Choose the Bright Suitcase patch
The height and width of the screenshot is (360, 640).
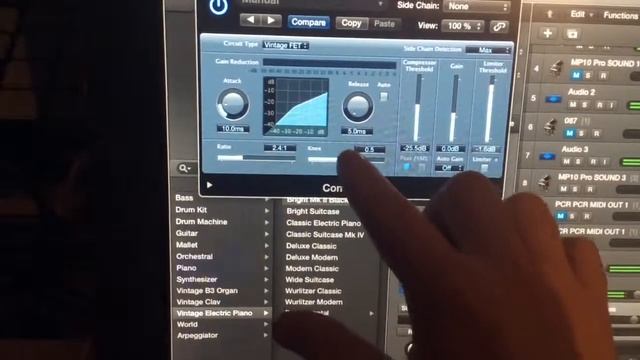click(313, 211)
